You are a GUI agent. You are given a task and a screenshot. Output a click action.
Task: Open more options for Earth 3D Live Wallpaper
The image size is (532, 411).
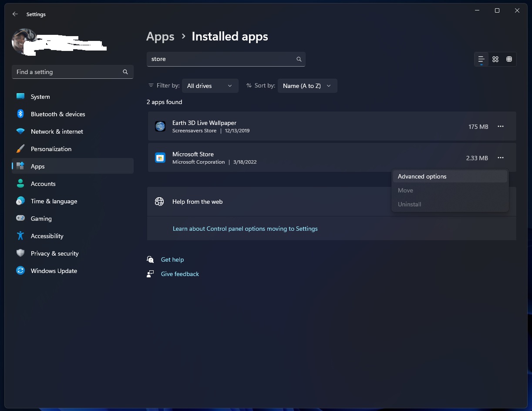(x=501, y=126)
